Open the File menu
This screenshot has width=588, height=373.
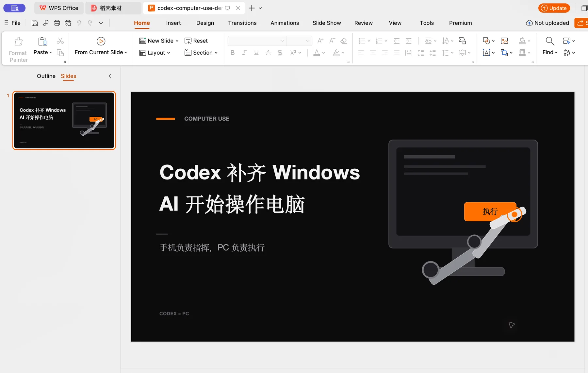(x=12, y=23)
